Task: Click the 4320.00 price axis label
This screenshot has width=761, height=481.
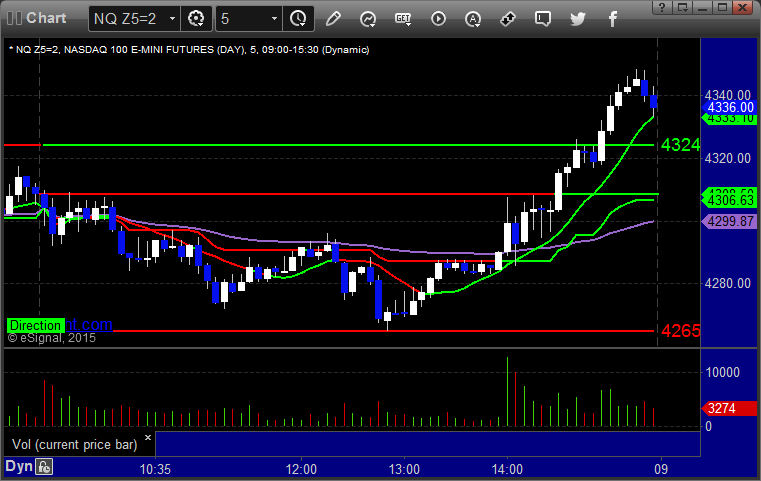Action: pos(728,158)
